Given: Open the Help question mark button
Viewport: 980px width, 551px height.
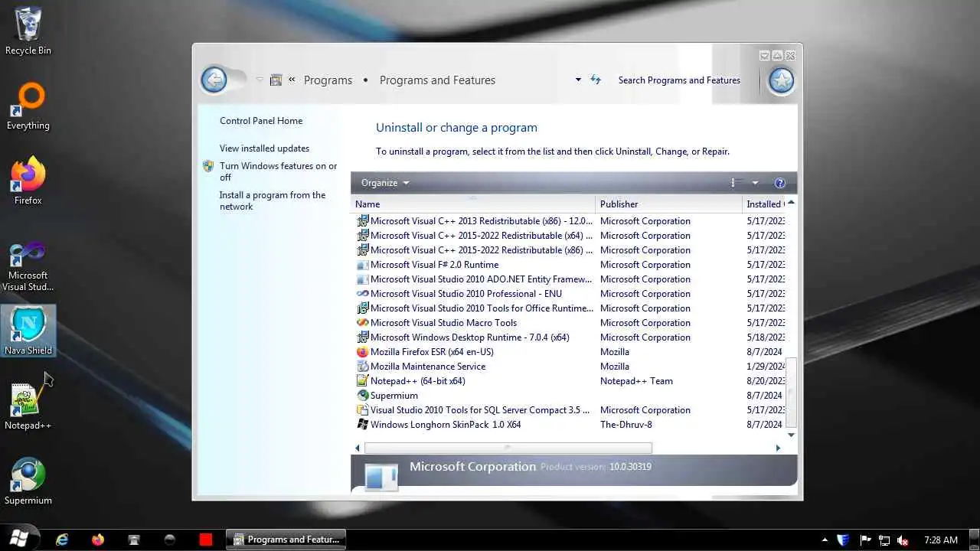Looking at the screenshot, I should coord(779,183).
